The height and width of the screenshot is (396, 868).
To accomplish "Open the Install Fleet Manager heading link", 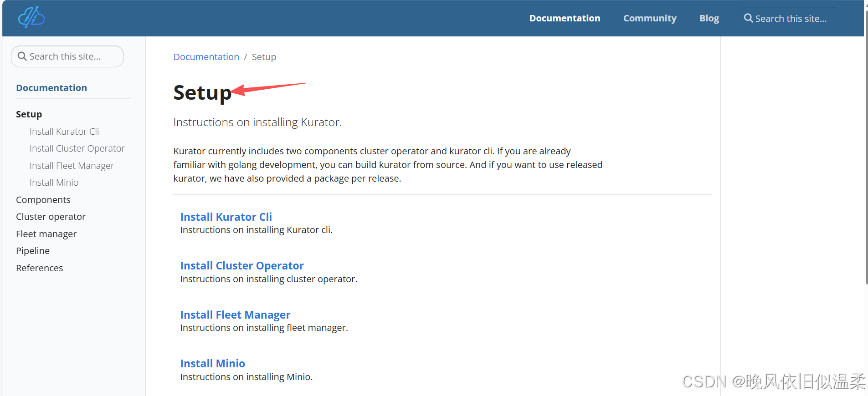I will pyautogui.click(x=235, y=315).
